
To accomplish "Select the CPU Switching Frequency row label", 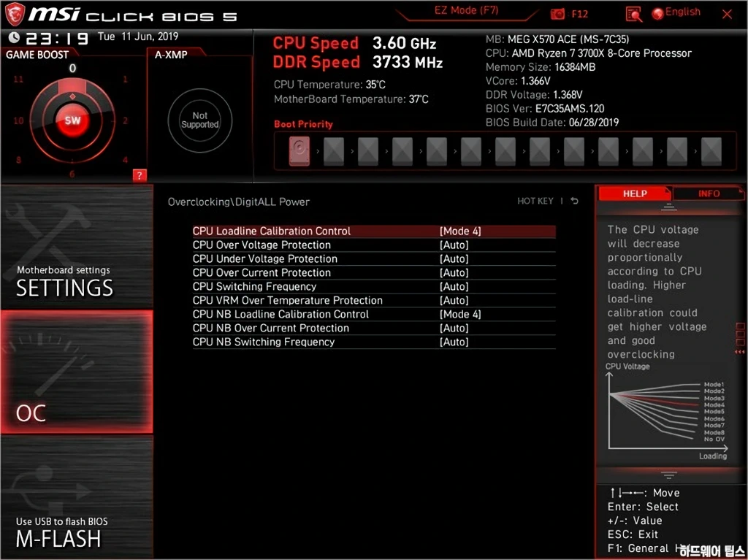I will coord(254,287).
